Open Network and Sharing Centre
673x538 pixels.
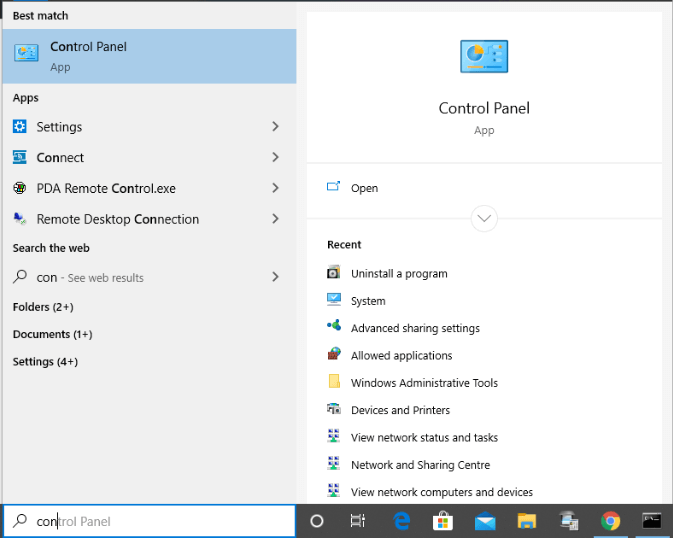click(x=421, y=465)
